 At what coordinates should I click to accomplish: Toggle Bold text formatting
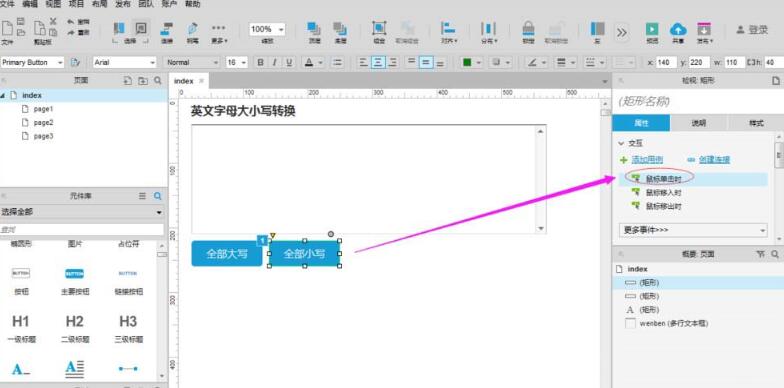[260, 62]
